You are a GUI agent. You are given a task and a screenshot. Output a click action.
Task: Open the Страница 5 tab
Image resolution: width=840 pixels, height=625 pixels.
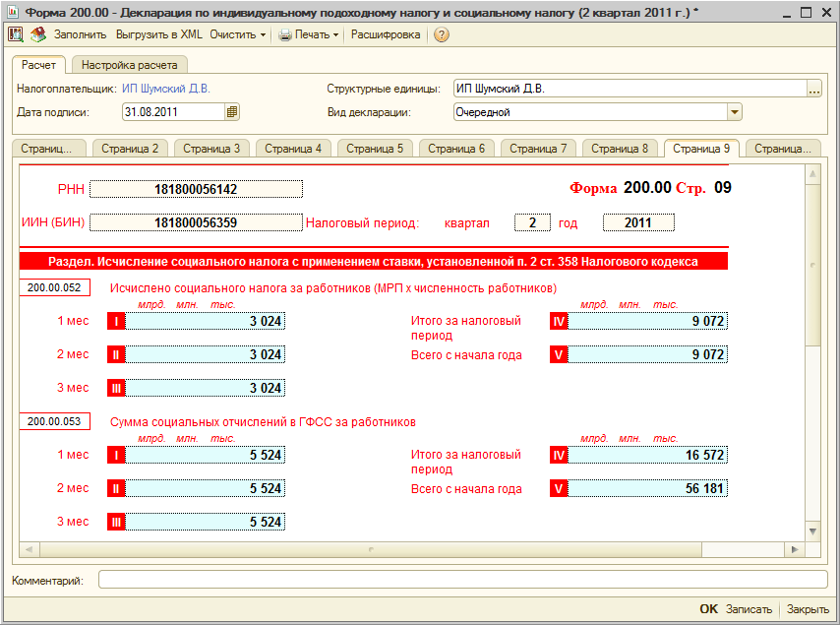[374, 149]
